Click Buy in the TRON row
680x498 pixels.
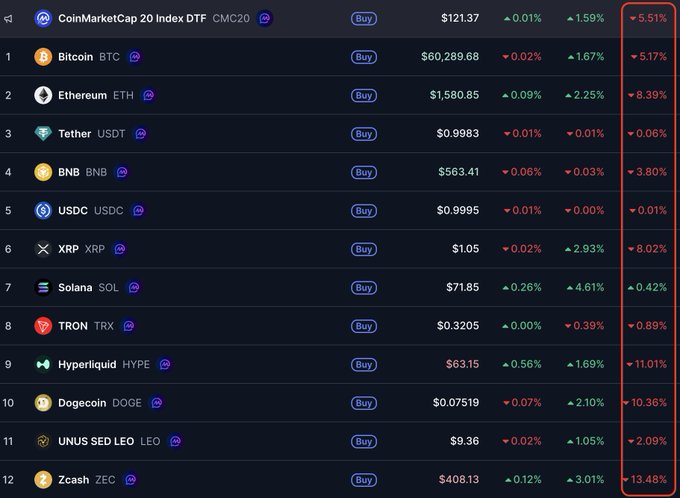pyautogui.click(x=364, y=326)
